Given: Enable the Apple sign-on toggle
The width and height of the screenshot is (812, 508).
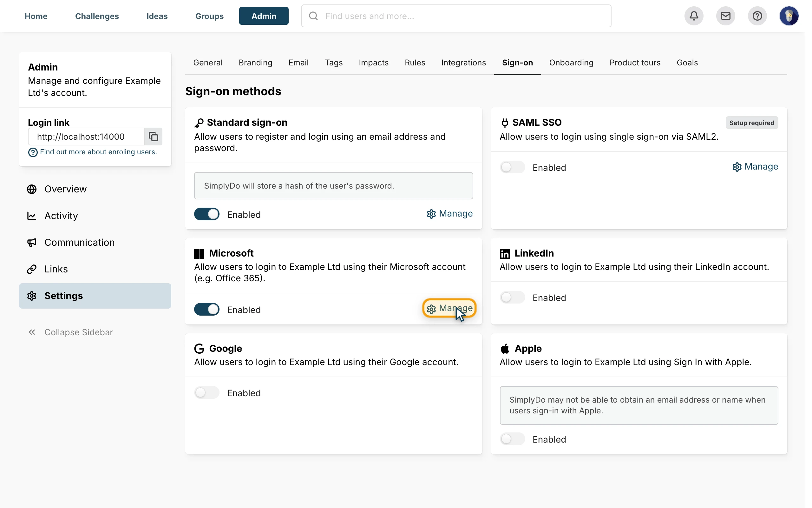Looking at the screenshot, I should tap(512, 439).
